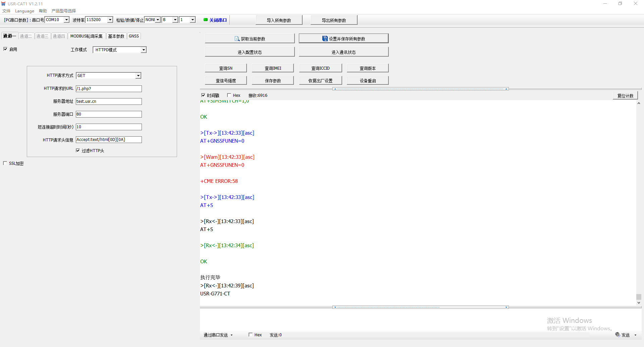
Task: Open the 发送 button dropdown arrow
Action: tap(635, 335)
